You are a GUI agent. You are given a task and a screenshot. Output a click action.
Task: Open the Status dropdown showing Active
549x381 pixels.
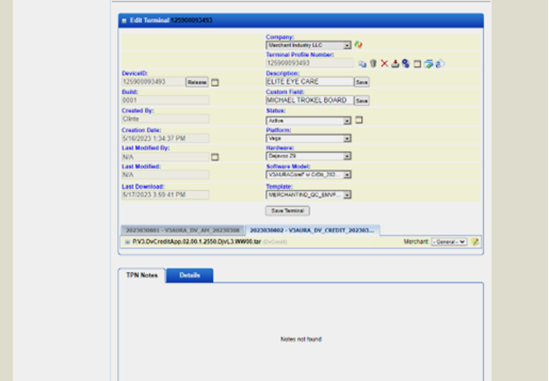pos(308,121)
